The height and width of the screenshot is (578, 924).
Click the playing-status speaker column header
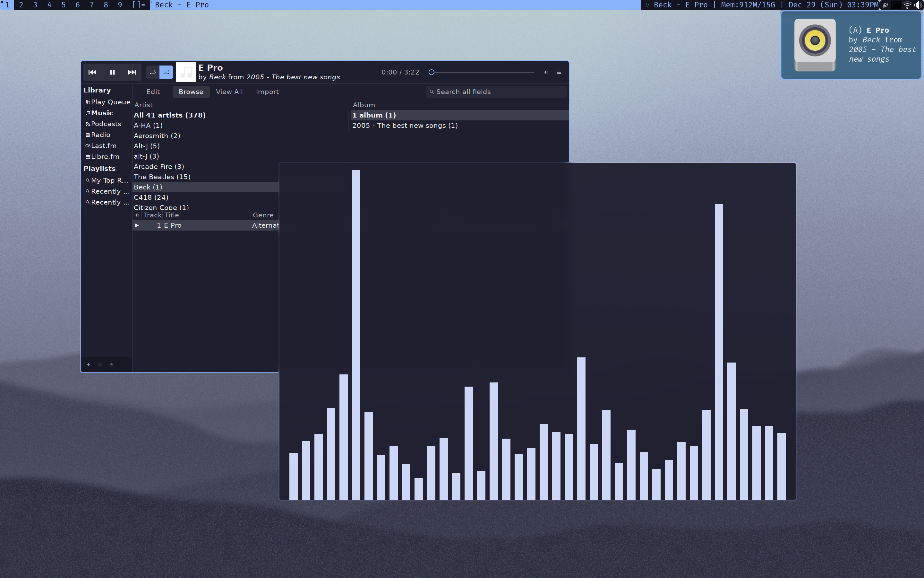137,215
